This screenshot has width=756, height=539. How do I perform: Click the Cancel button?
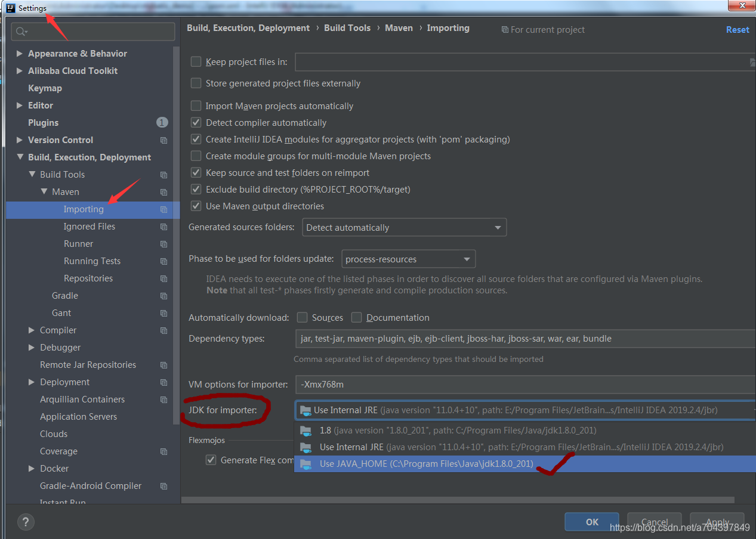(655, 522)
